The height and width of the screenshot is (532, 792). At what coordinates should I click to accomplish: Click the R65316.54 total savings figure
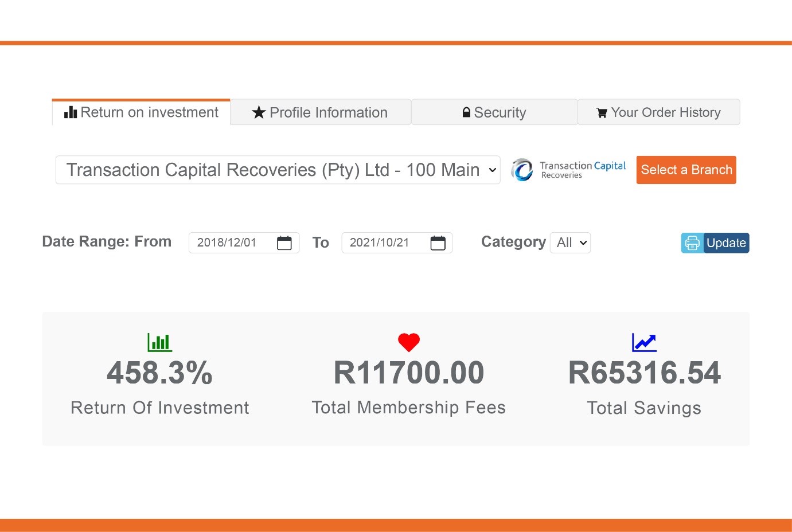tap(644, 373)
